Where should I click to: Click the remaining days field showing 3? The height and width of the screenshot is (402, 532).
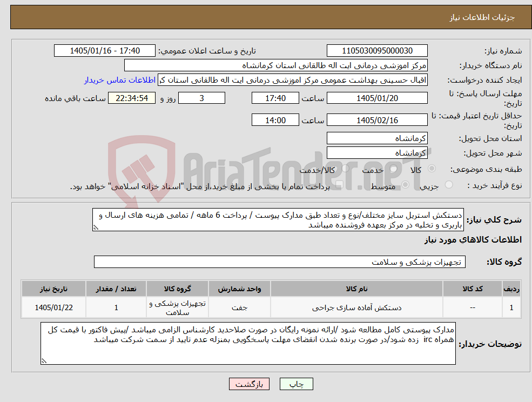(201, 98)
